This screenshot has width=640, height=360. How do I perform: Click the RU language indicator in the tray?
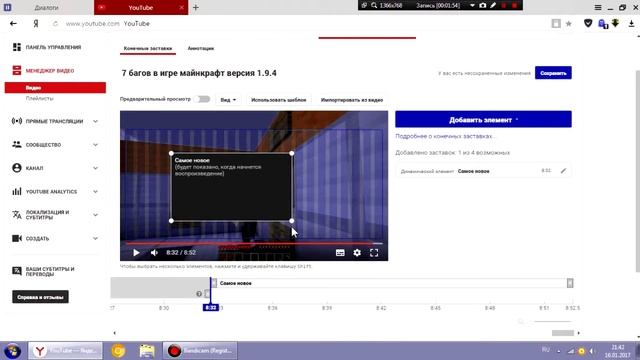pos(545,350)
